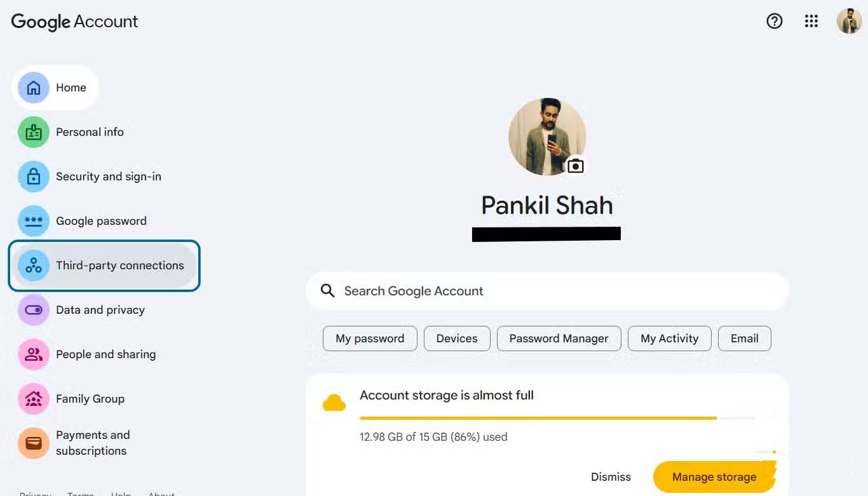868x496 pixels.
Task: Click the Security and sign-in lock icon
Action: 34,177
